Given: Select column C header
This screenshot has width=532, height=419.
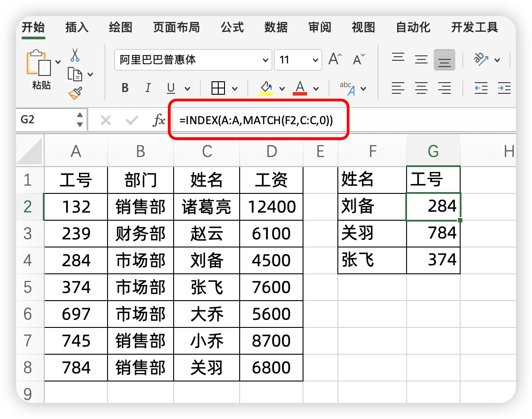Looking at the screenshot, I should (x=207, y=151).
